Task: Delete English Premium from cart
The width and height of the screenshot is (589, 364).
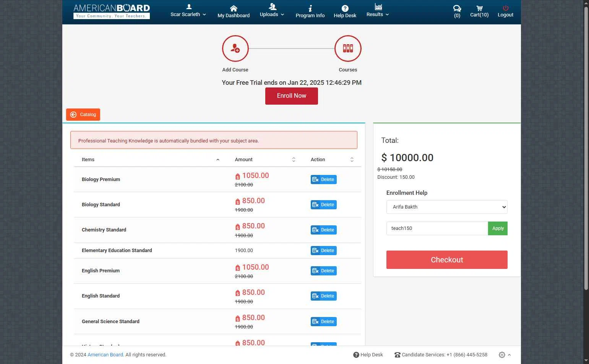Action: 324,271
